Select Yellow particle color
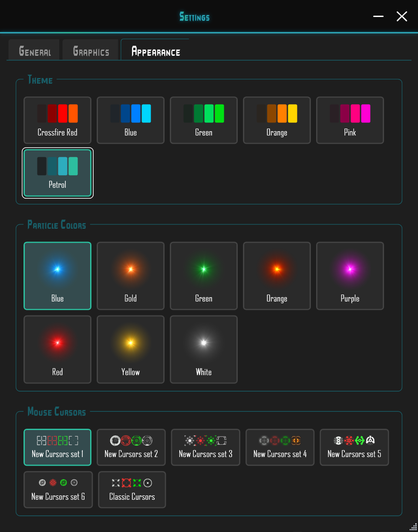The height and width of the screenshot is (532, 418). tap(131, 349)
